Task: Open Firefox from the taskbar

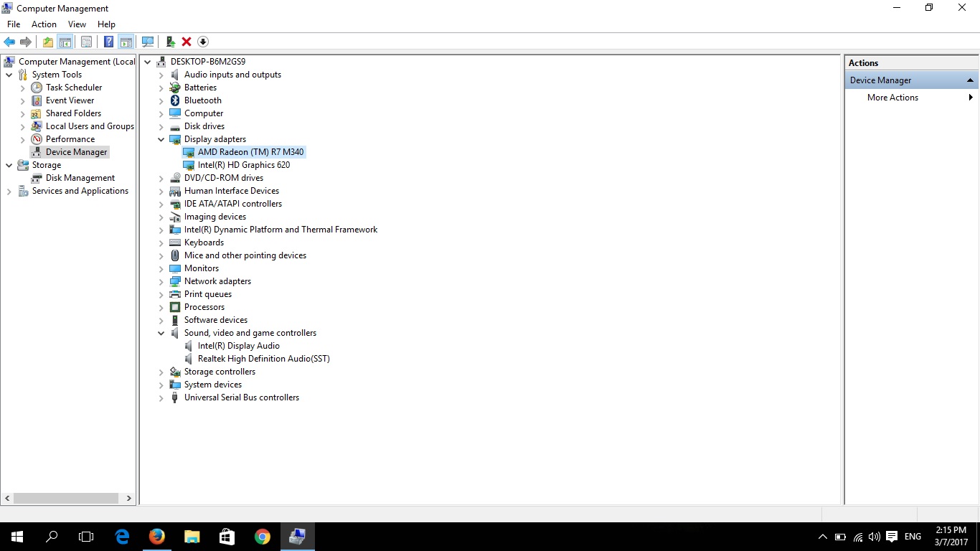Action: [x=156, y=537]
